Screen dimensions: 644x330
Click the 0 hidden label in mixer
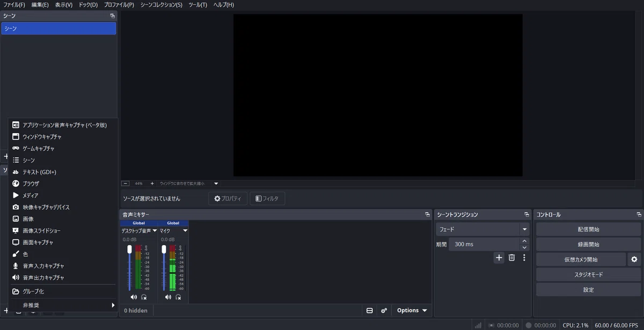(136, 310)
